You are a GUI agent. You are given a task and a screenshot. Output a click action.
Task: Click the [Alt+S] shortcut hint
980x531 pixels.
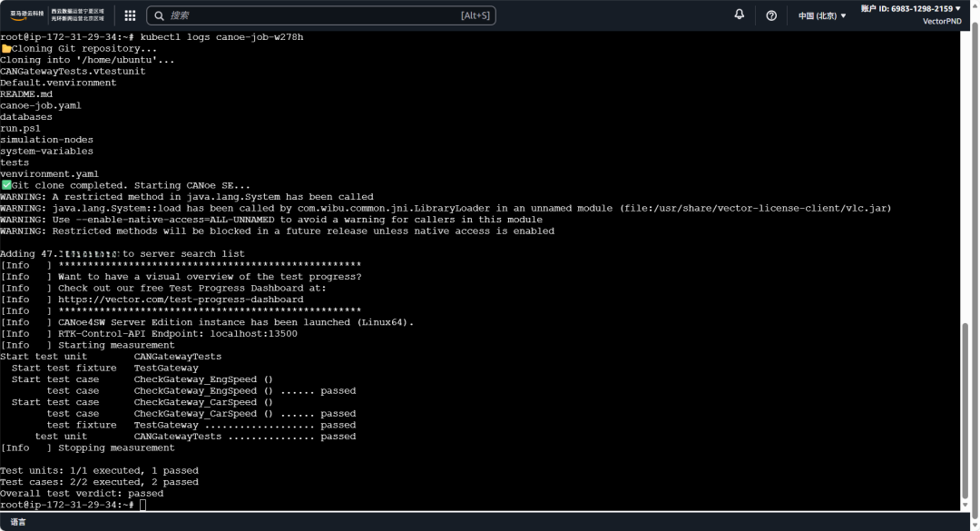(475, 15)
